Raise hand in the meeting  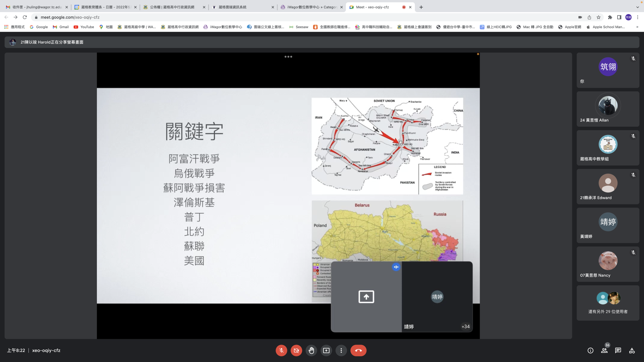click(x=311, y=350)
